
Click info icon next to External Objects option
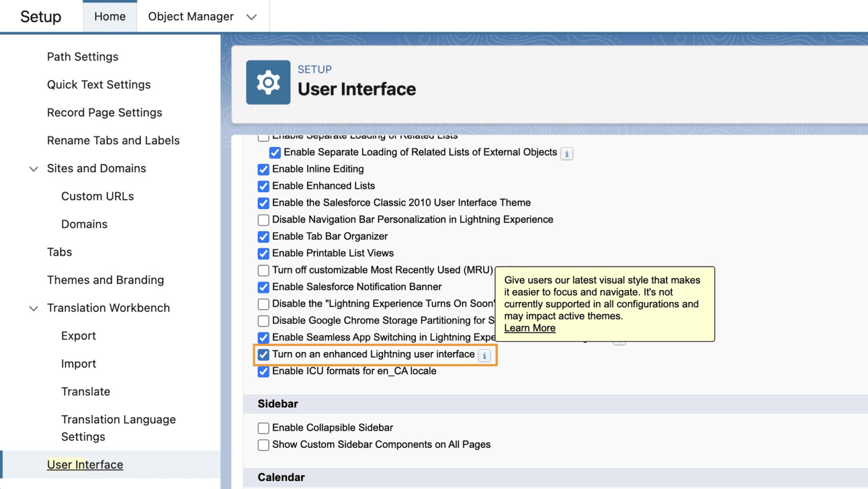coord(567,154)
